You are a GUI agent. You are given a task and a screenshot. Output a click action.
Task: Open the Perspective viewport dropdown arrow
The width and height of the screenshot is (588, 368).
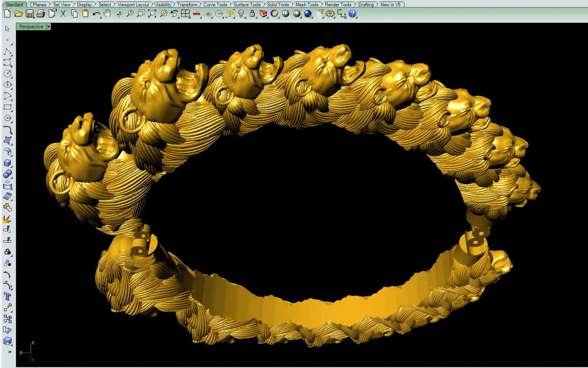[48, 27]
